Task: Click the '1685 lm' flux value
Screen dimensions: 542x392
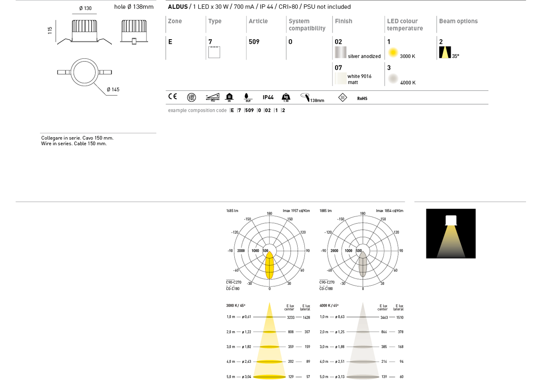Action: 232,211
